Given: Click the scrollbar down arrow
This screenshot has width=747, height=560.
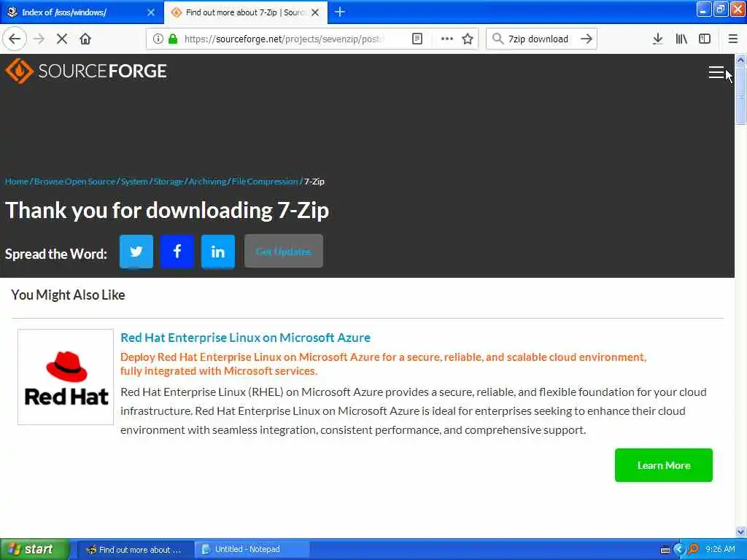Looking at the screenshot, I should point(740,532).
